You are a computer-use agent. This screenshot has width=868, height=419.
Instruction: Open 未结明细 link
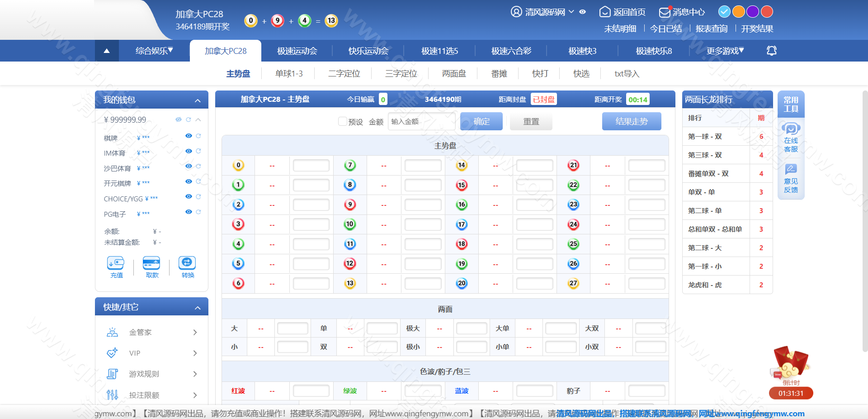pos(620,29)
